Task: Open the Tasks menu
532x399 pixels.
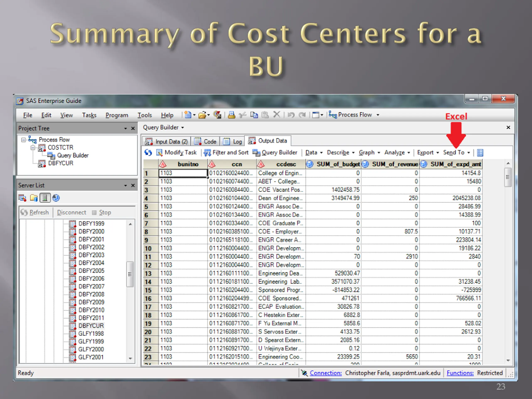Action: tap(89, 115)
